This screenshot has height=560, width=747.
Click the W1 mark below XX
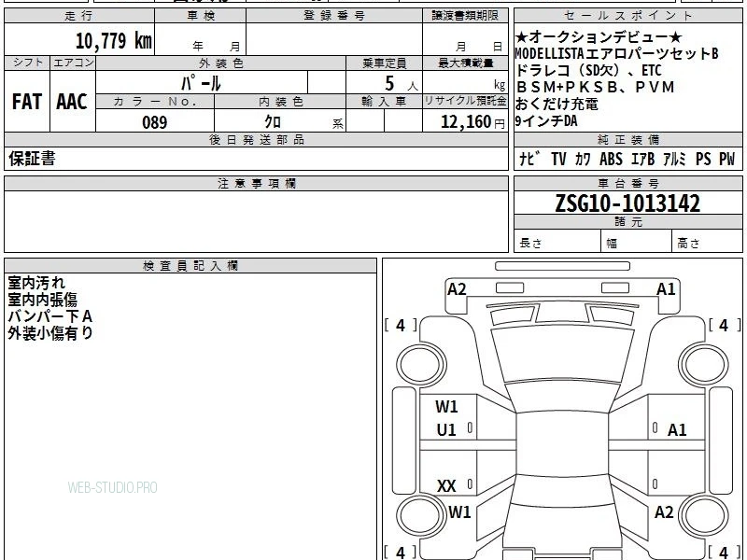pyautogui.click(x=459, y=511)
